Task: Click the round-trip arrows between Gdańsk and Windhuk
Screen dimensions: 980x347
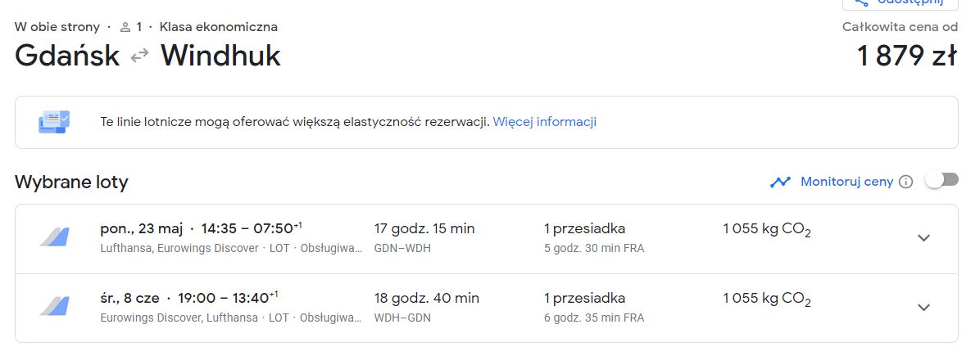Action: pyautogui.click(x=140, y=56)
